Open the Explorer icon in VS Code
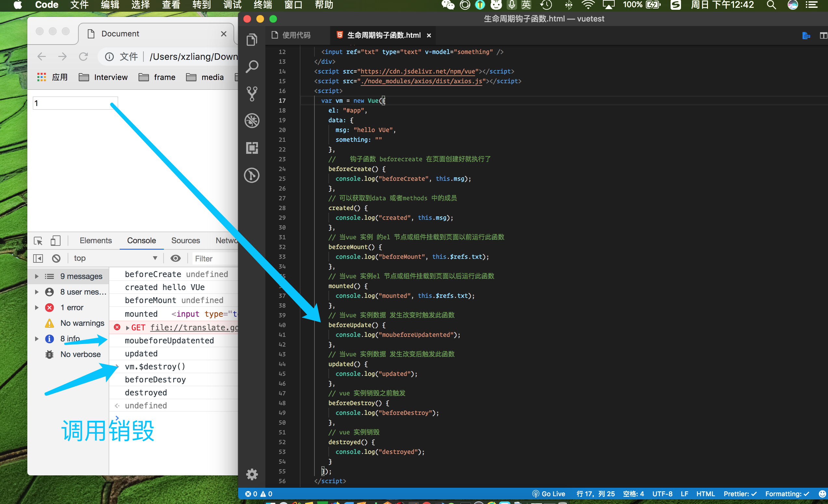Viewport: 828px width, 504px height. point(252,40)
